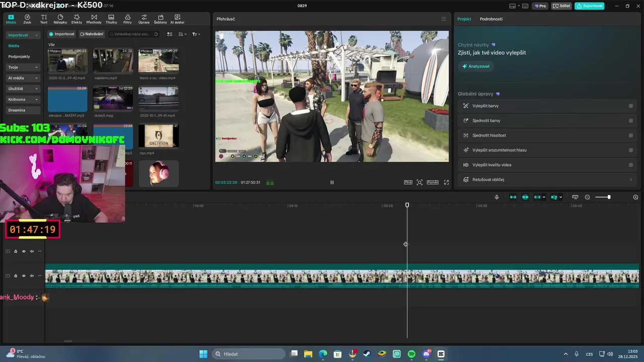Open Steam from the taskbar
The width and height of the screenshot is (644, 362).
coord(367,354)
